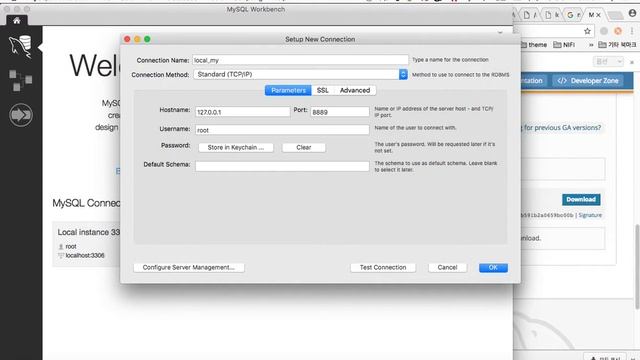The height and width of the screenshot is (360, 640).
Task: Focus the Port input field
Action: coord(340,111)
